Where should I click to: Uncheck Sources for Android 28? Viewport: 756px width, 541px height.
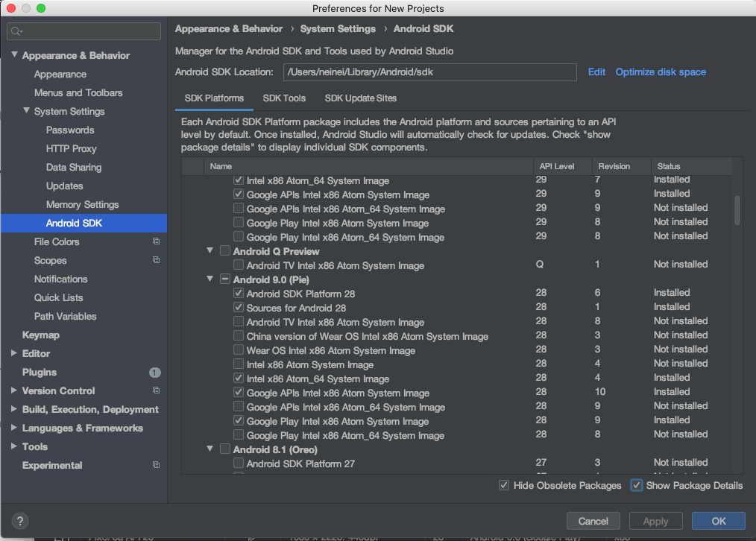(238, 307)
